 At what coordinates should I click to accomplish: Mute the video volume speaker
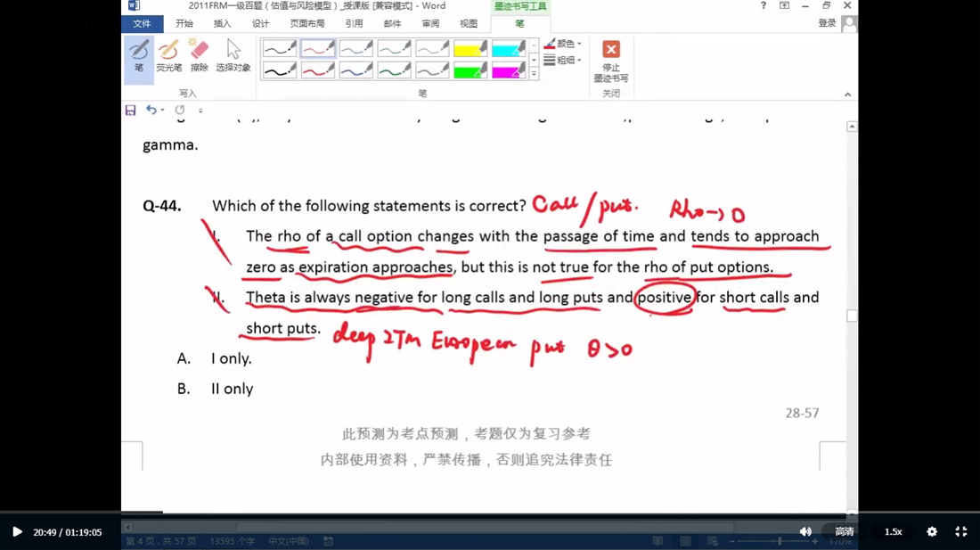805,532
